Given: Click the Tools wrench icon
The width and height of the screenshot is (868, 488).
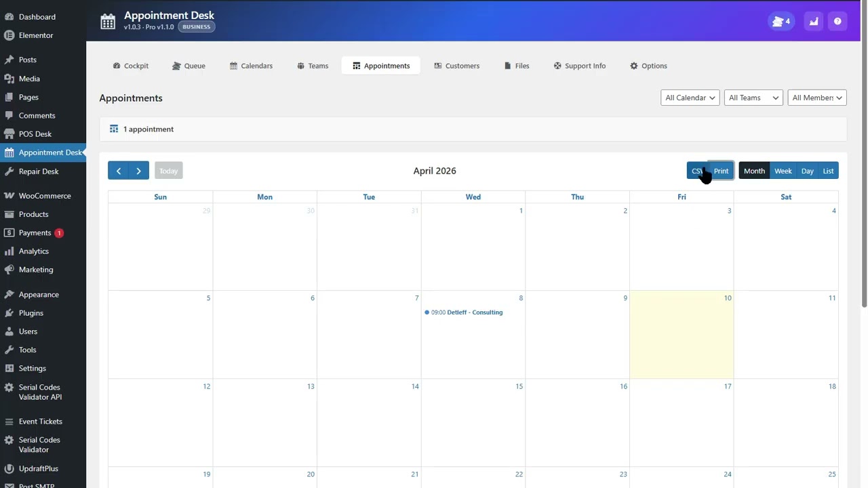Looking at the screenshot, I should (9, 350).
